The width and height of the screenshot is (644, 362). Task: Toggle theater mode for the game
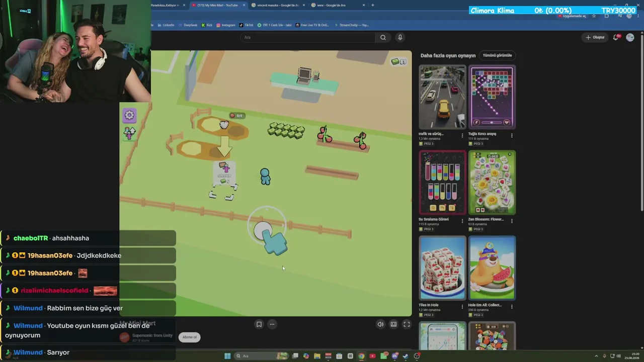click(x=393, y=324)
